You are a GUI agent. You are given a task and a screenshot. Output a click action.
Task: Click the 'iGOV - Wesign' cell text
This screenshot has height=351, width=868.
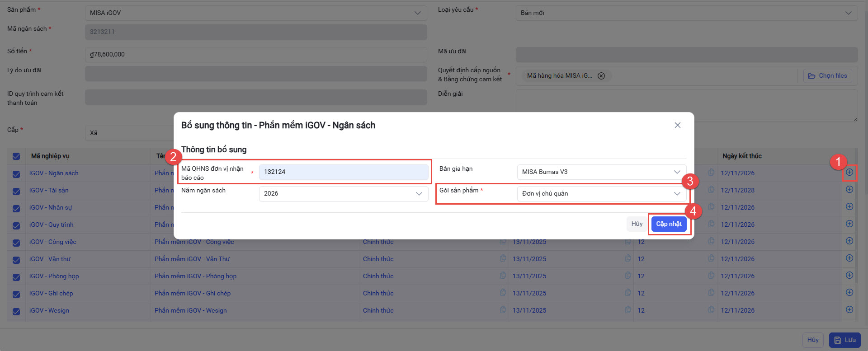coord(49,310)
